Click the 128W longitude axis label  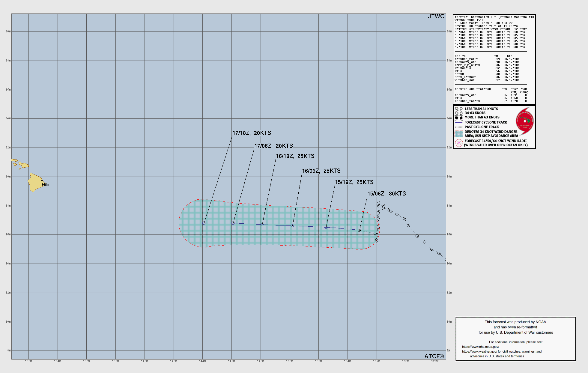click(435, 361)
